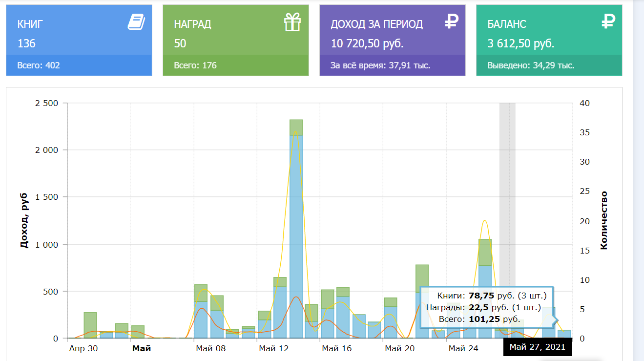Click the tooltip showing 'Всего: 101,25 руб.'
This screenshot has height=361, width=644.
(x=486, y=307)
